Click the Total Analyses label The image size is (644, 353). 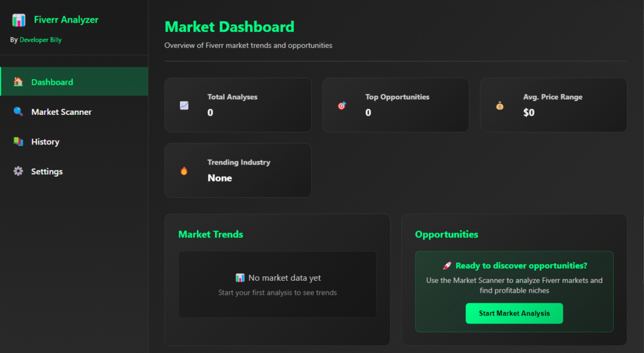[233, 97]
